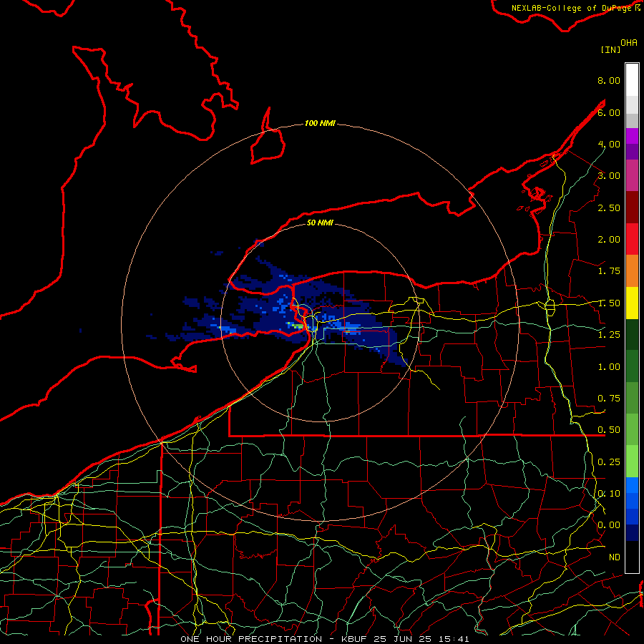Click the [IN] units label
The height and width of the screenshot is (644, 644).
(x=610, y=49)
